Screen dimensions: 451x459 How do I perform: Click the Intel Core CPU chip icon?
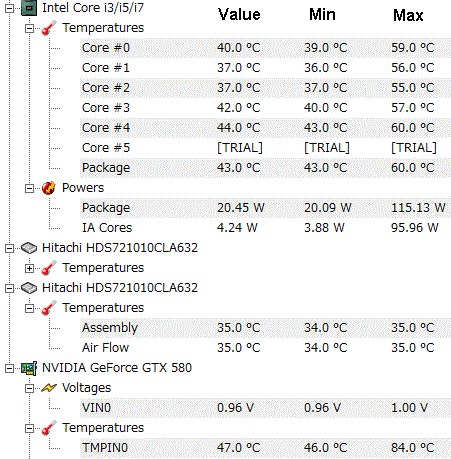coord(29,8)
